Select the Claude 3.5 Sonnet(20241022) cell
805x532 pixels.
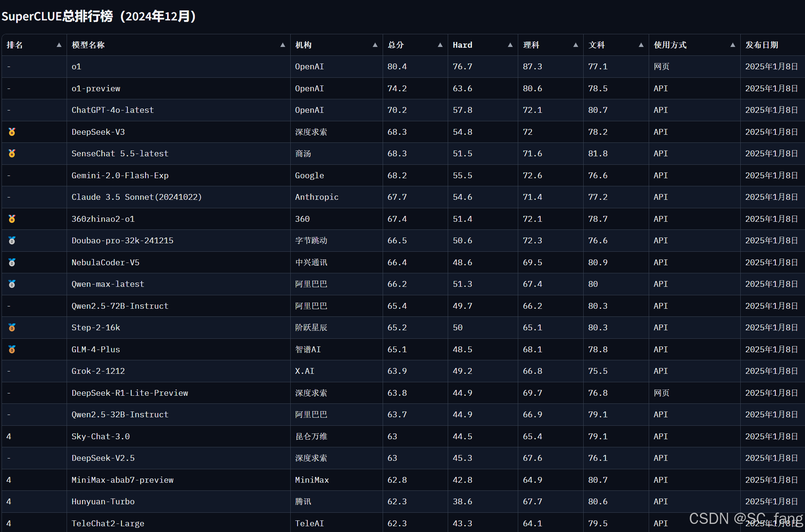(x=137, y=197)
